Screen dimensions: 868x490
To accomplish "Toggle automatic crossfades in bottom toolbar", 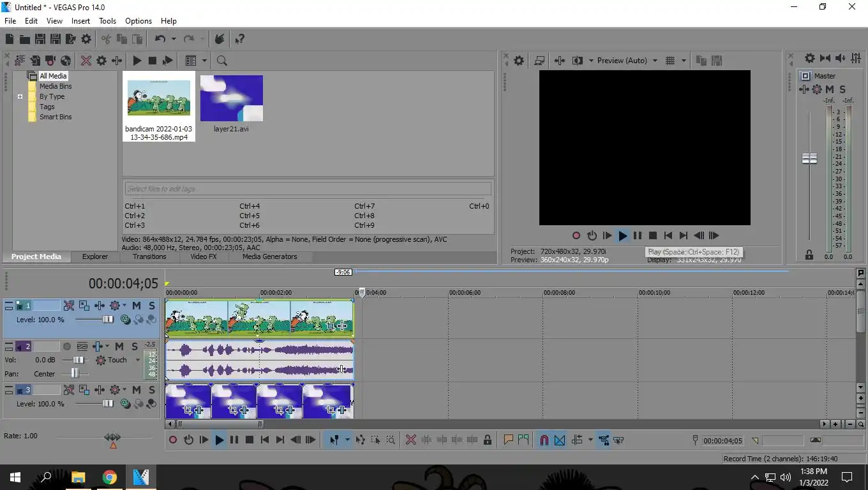I will click(x=560, y=440).
